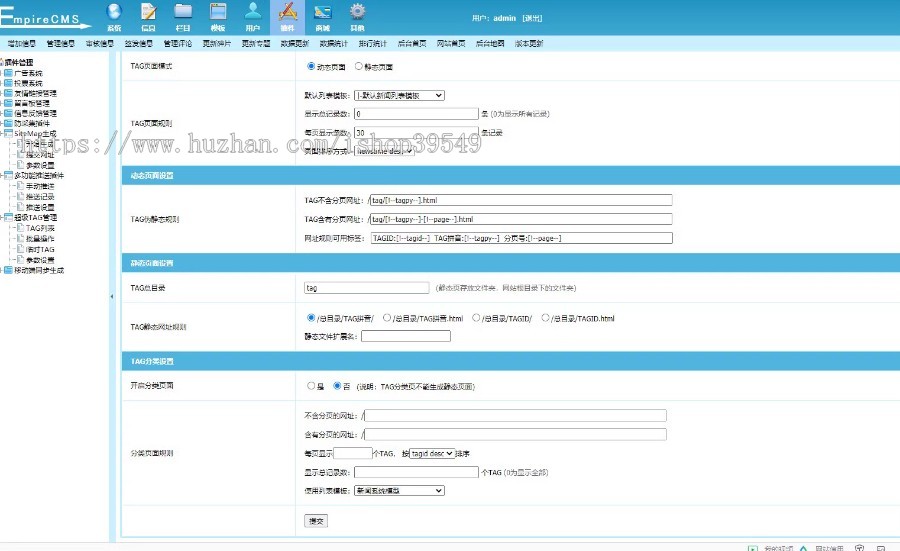Open 后台地图 link in submenu bar

pos(490,44)
